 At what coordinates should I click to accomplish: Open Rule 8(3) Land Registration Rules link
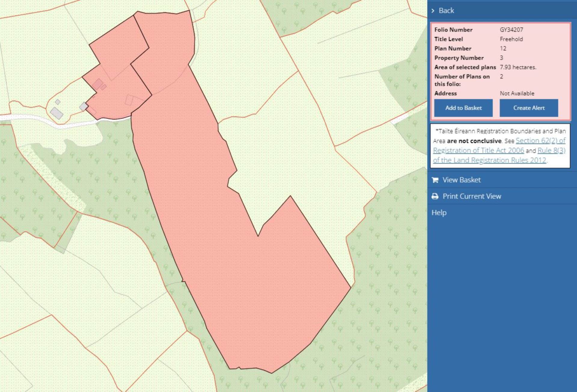(x=551, y=150)
